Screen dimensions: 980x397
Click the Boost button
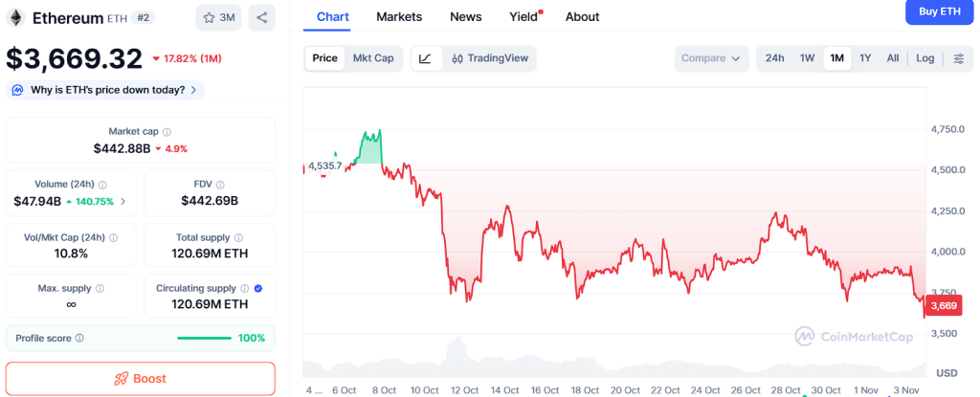(x=140, y=379)
